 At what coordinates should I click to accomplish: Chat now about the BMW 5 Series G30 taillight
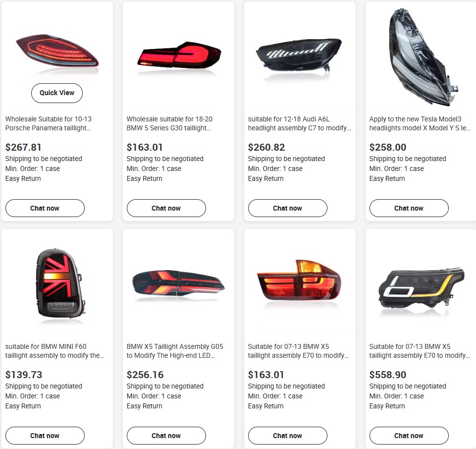coord(166,208)
